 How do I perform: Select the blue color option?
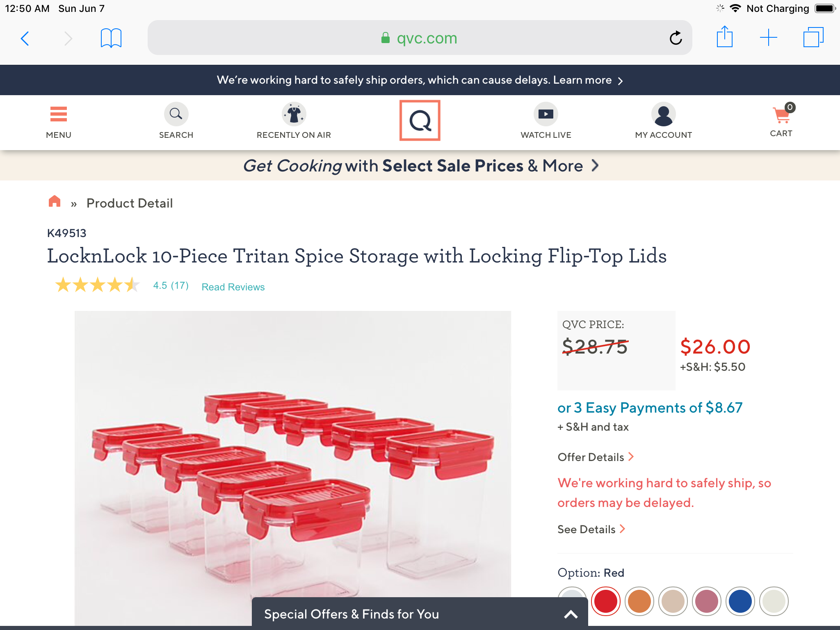740,601
